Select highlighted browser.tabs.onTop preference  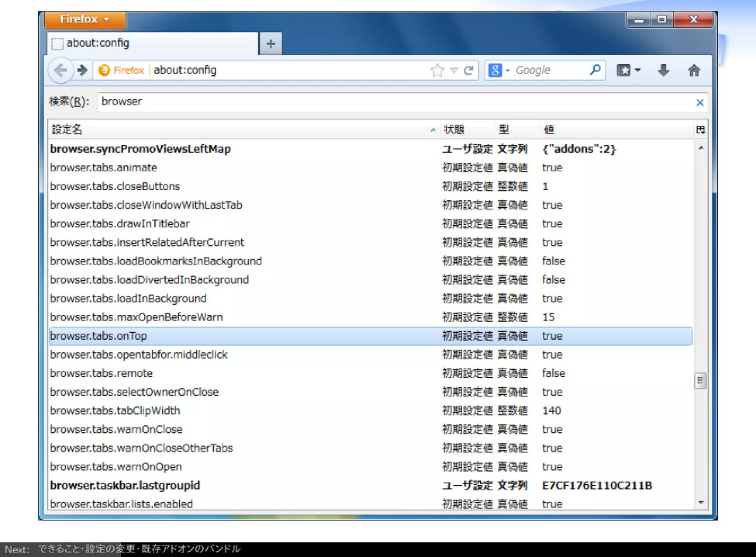tap(371, 336)
